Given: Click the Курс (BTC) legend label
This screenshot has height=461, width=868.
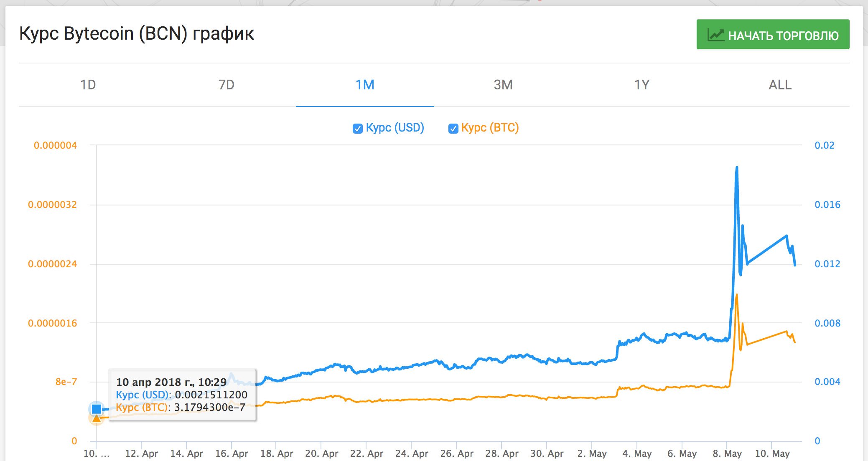Looking at the screenshot, I should click(x=490, y=128).
